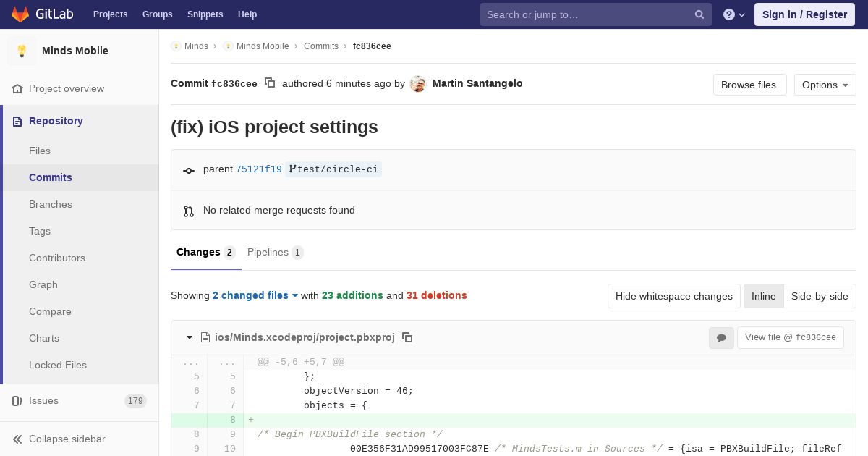Click the commit parent graph icon
Image resolution: width=868 pixels, height=456 pixels.
pyautogui.click(x=189, y=170)
